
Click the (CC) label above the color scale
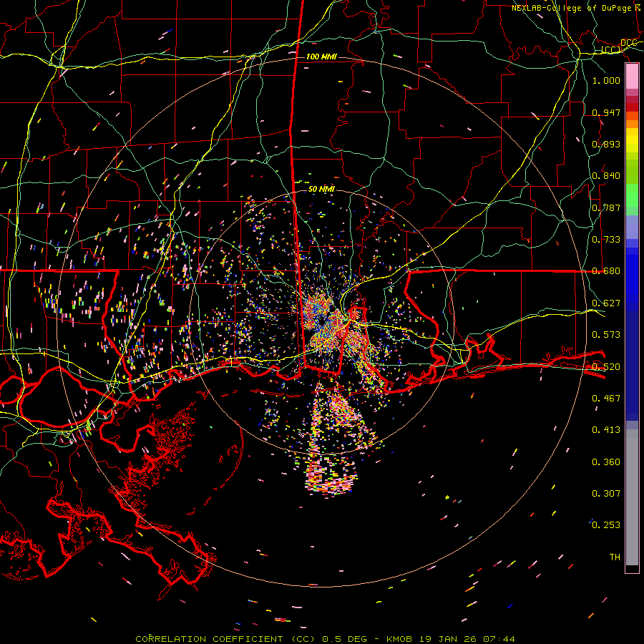610,49
